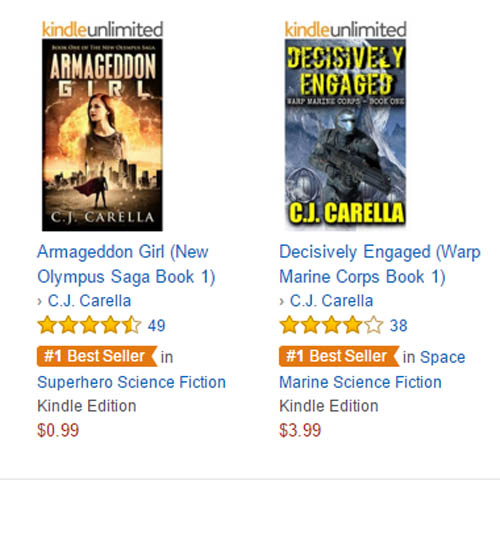500x539 pixels.
Task: Click the #1 Best Seller badge for Armageddon Girl
Action: (97, 356)
